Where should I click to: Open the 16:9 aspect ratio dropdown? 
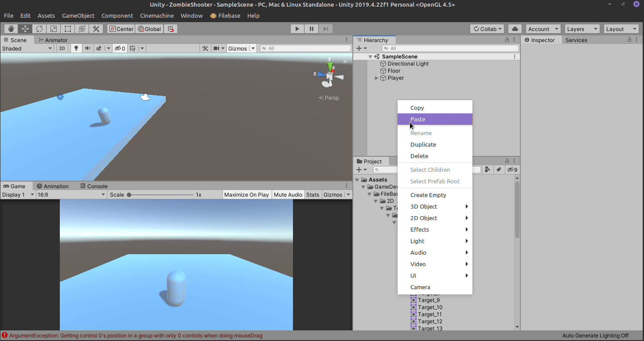[71, 195]
